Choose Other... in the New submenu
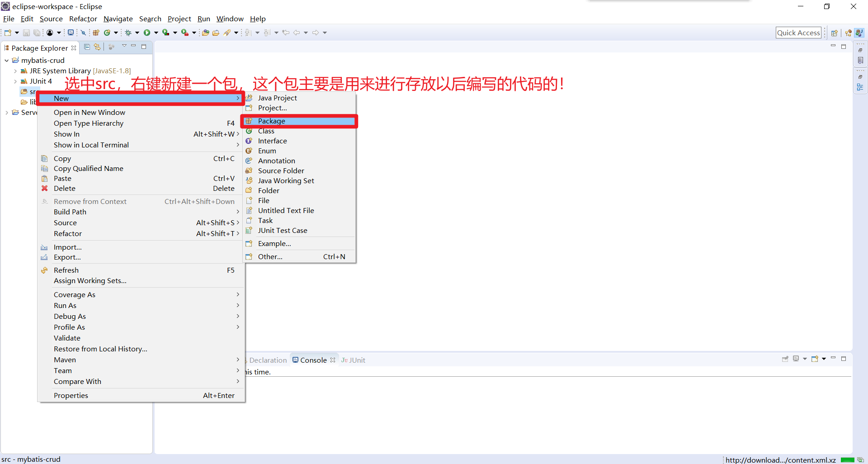The width and height of the screenshot is (868, 464). [299, 256]
